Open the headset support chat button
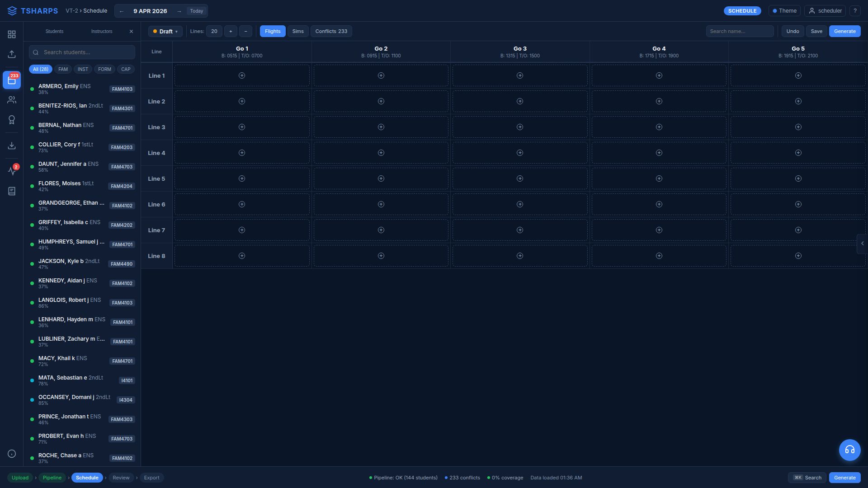This screenshot has height=488, width=868. point(849,450)
